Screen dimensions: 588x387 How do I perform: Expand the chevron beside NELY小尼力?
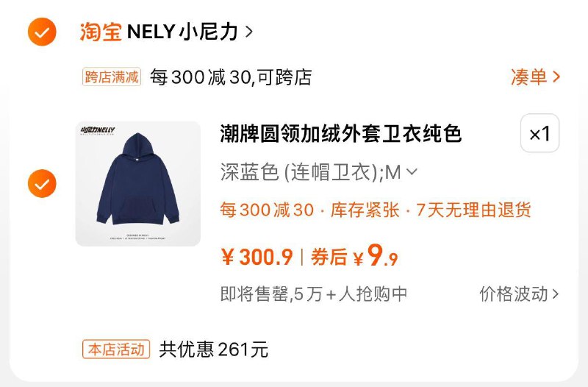pyautogui.click(x=249, y=32)
